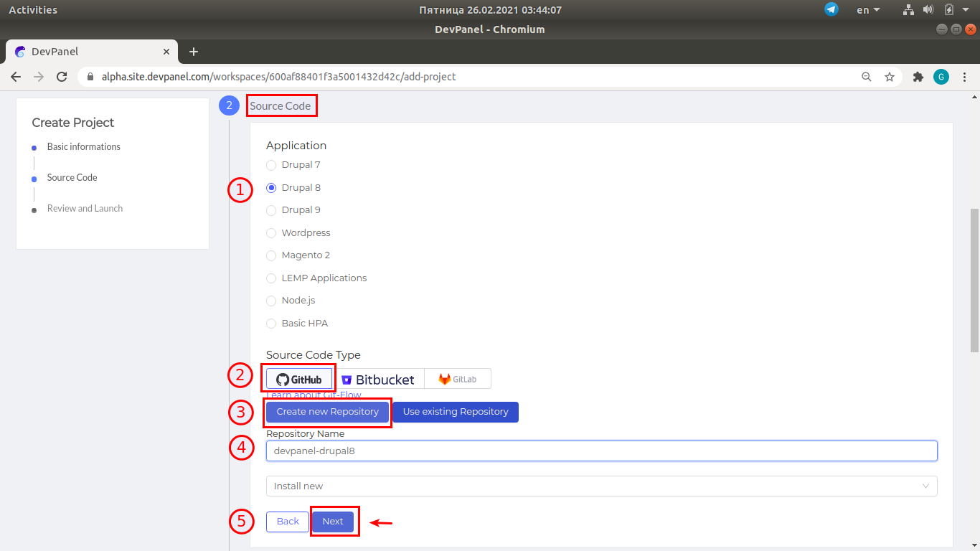Choose Bitbucket source code type
980x551 pixels.
click(x=378, y=380)
